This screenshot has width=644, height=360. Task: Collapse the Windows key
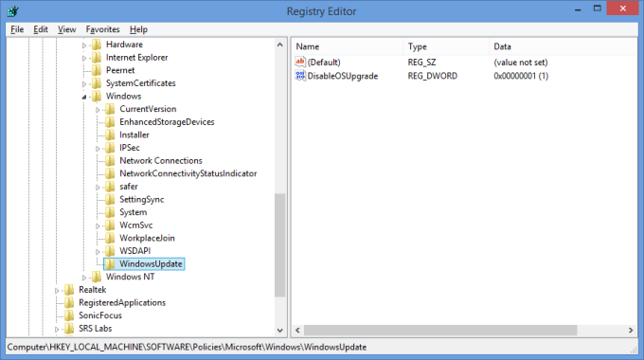(84, 97)
